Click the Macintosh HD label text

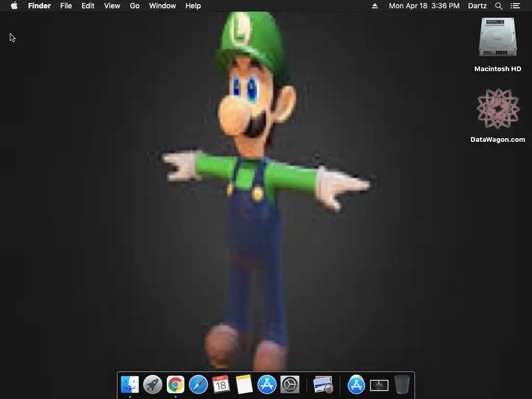tap(498, 69)
